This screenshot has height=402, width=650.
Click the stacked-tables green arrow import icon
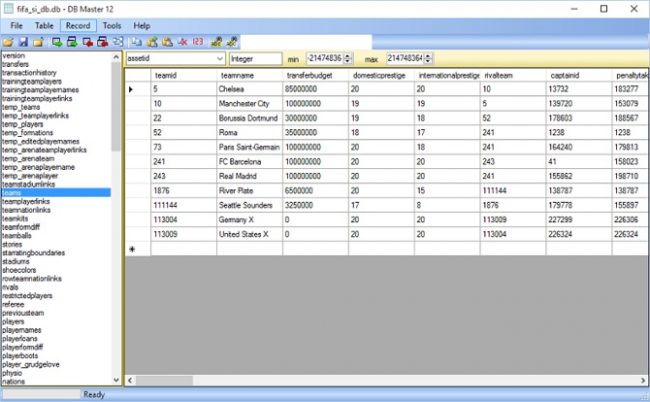coord(72,42)
